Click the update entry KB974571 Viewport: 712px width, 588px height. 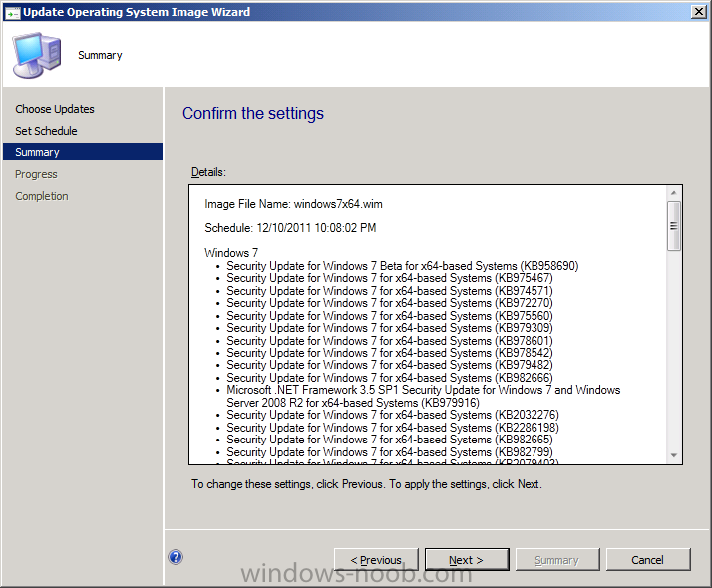coord(390,291)
